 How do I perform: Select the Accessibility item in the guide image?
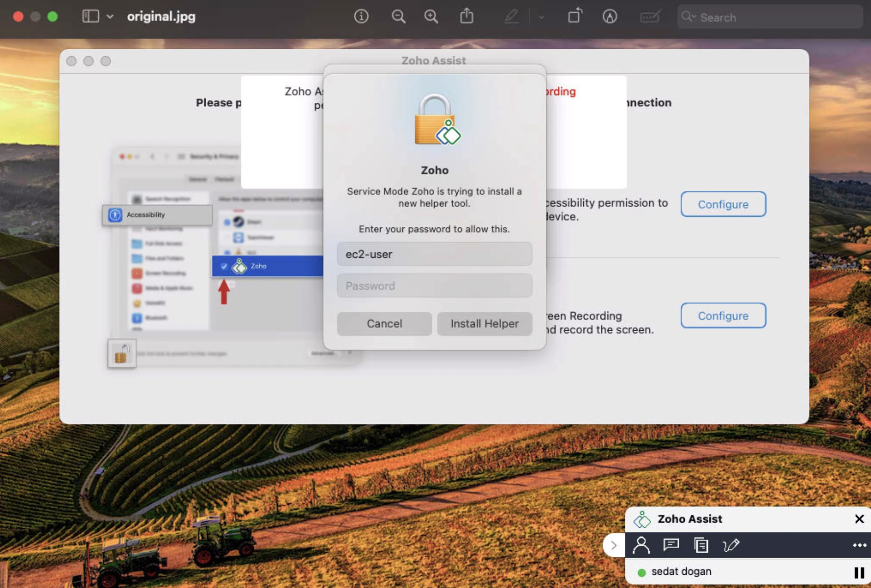tap(158, 215)
